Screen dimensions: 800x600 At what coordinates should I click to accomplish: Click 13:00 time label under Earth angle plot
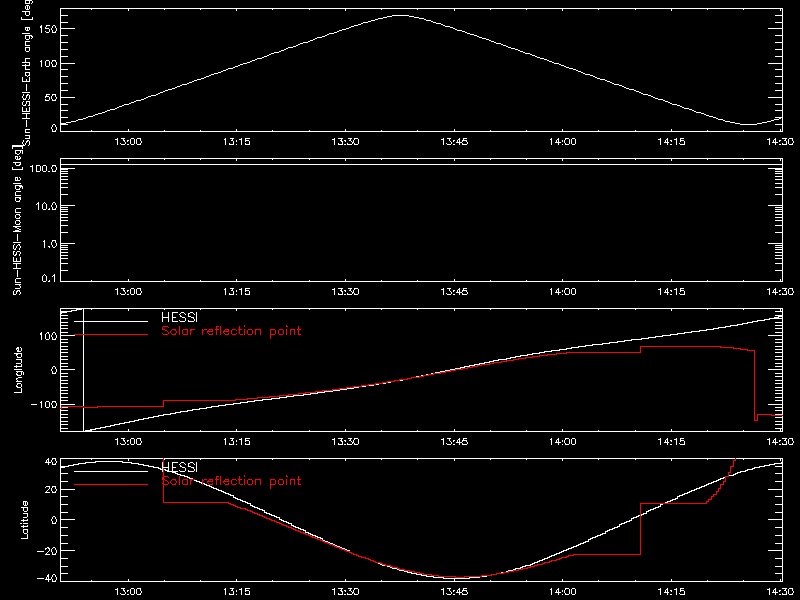128,142
